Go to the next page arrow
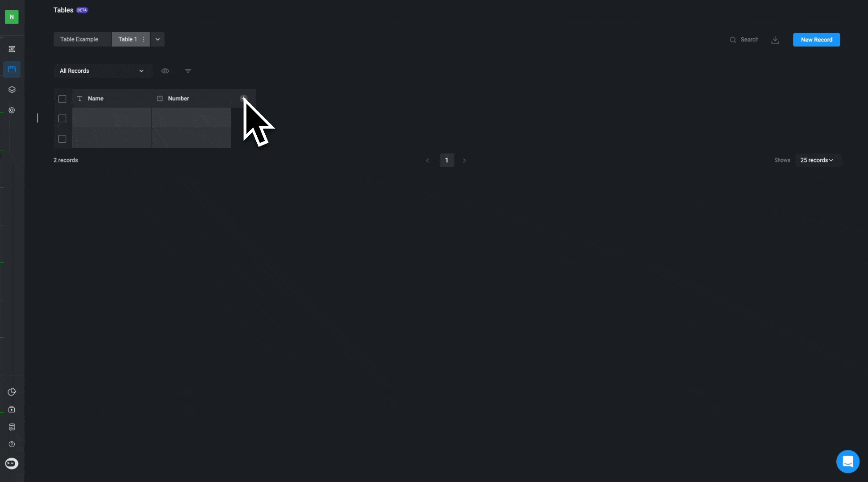Viewport: 868px width, 482px height. point(464,160)
